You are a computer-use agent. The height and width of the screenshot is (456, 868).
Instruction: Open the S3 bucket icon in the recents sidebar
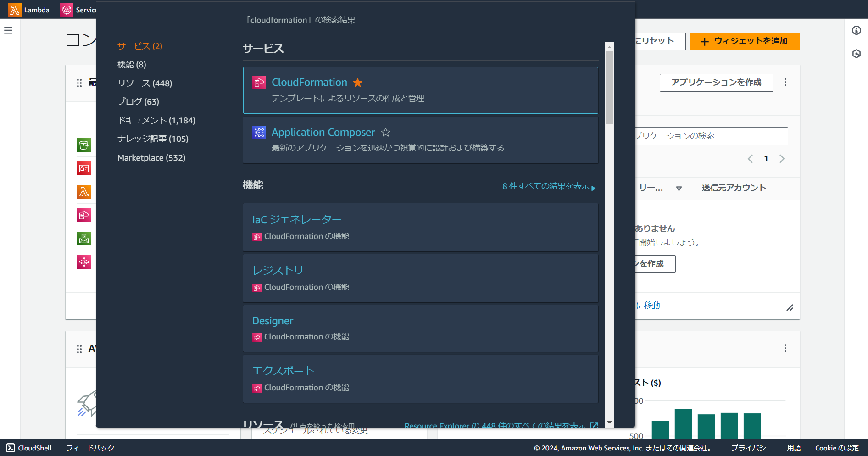(84, 145)
